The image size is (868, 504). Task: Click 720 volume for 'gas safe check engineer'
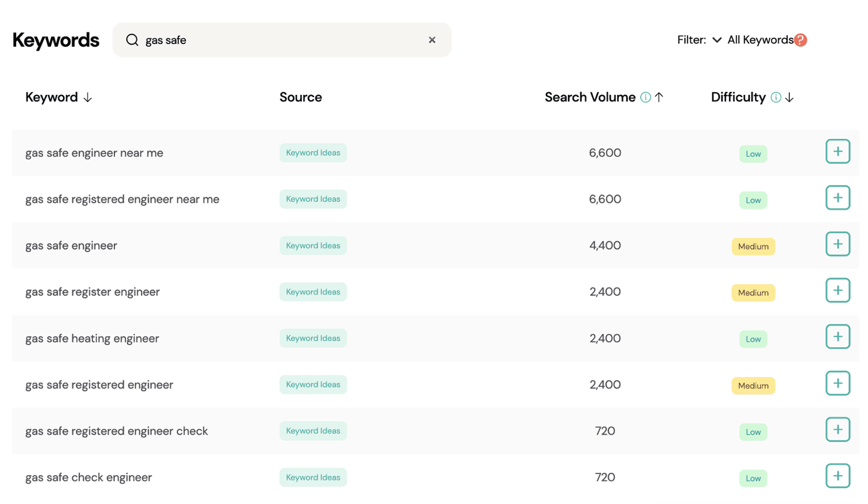pyautogui.click(x=605, y=477)
